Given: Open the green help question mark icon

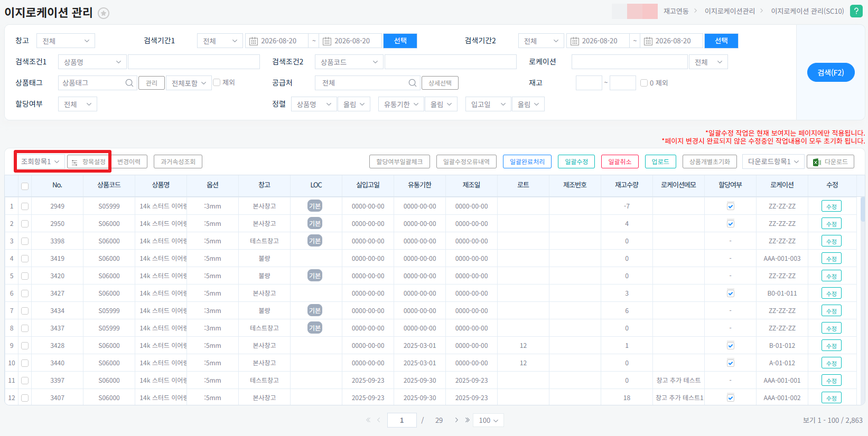Looking at the screenshot, I should pyautogui.click(x=856, y=11).
